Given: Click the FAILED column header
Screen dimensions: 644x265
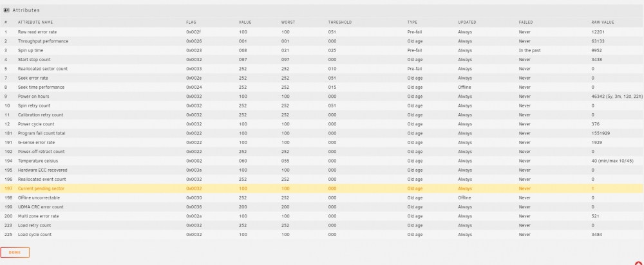Looking at the screenshot, I should (x=526, y=22).
